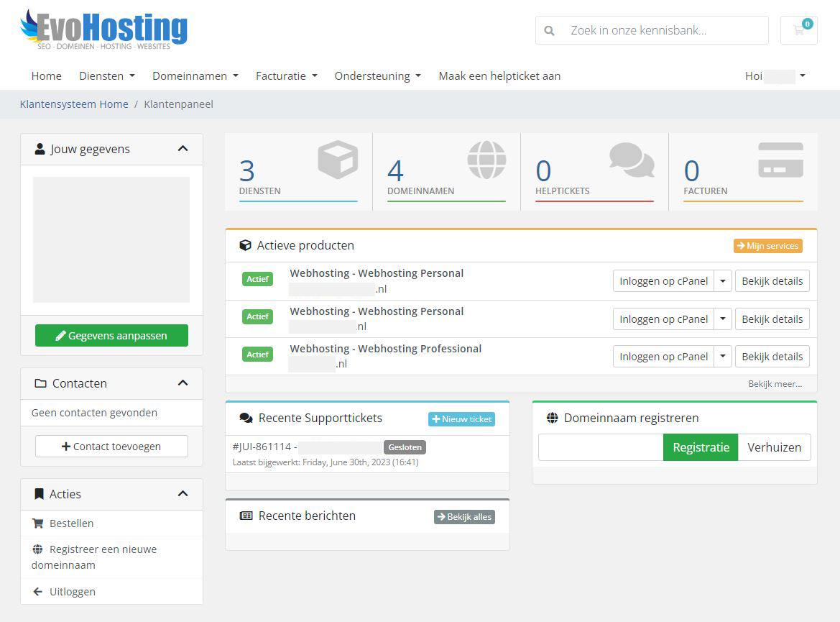
Task: Open the Helptickets chat bubble tile
Action: (x=631, y=160)
